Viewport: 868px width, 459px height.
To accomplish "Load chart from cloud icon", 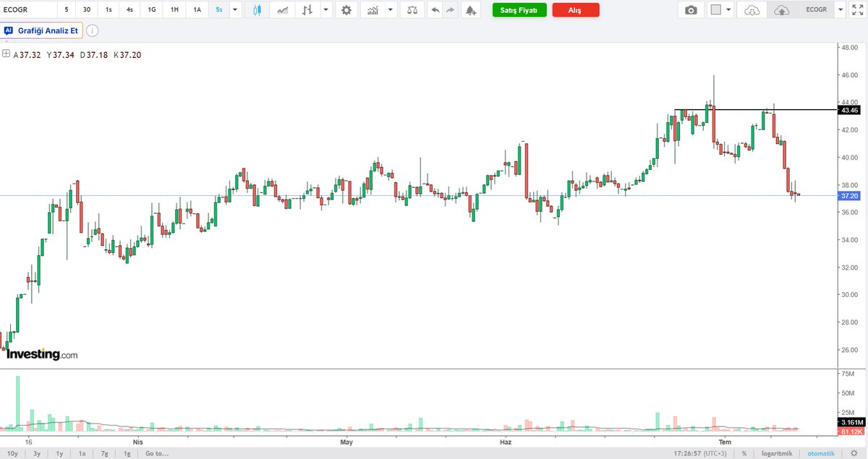I will (753, 10).
